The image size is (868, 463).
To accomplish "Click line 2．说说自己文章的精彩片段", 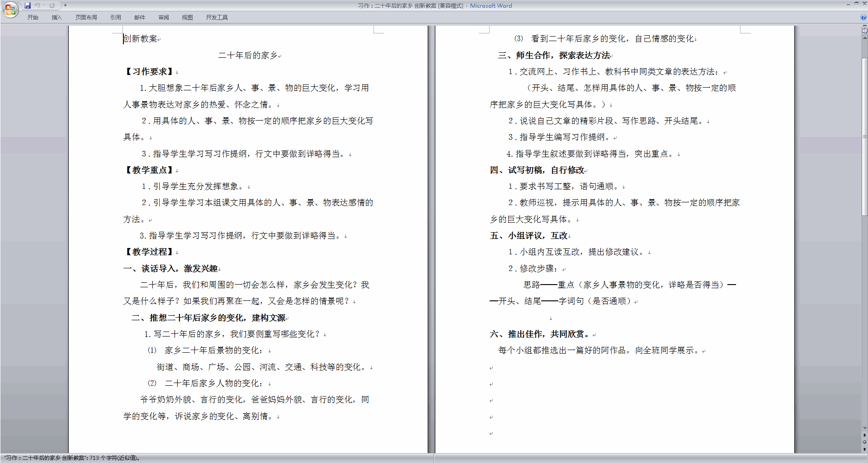I will tap(607, 121).
